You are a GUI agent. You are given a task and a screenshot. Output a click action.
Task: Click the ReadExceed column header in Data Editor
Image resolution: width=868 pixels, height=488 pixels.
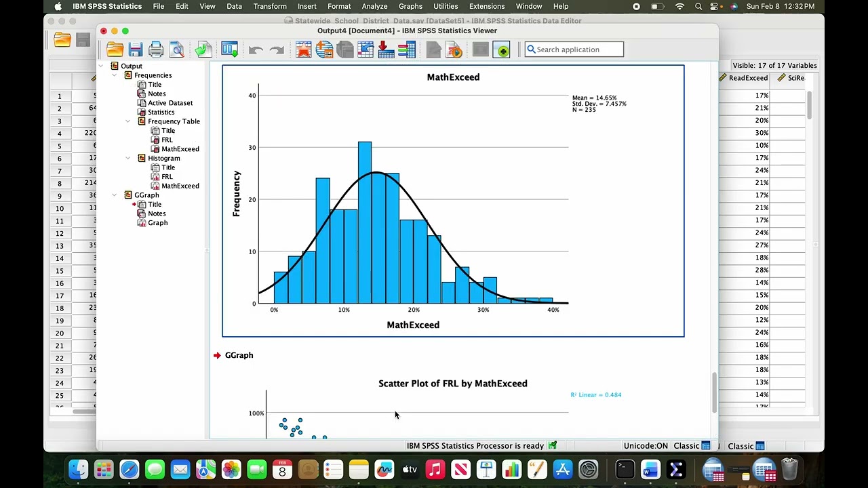click(x=748, y=78)
